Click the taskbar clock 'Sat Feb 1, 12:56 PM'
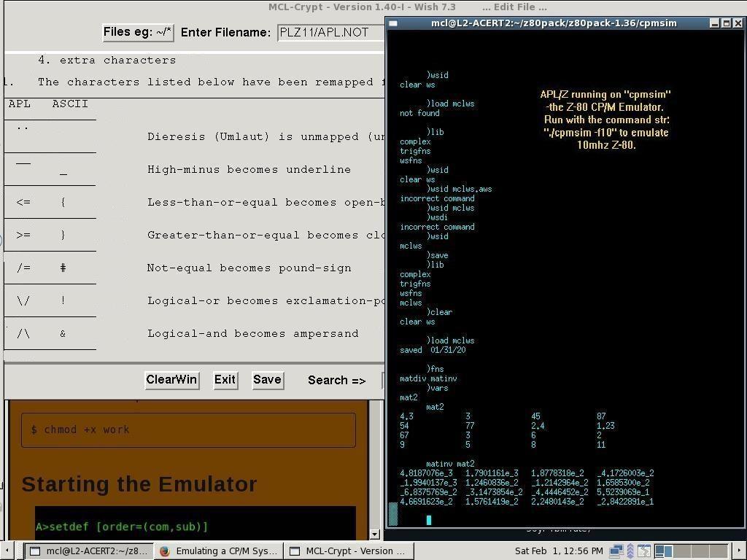747x560 pixels. click(x=559, y=551)
